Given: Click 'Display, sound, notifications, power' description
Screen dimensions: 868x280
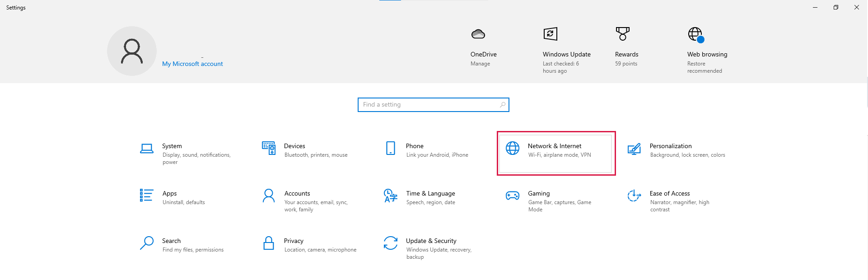Looking at the screenshot, I should [x=196, y=159].
